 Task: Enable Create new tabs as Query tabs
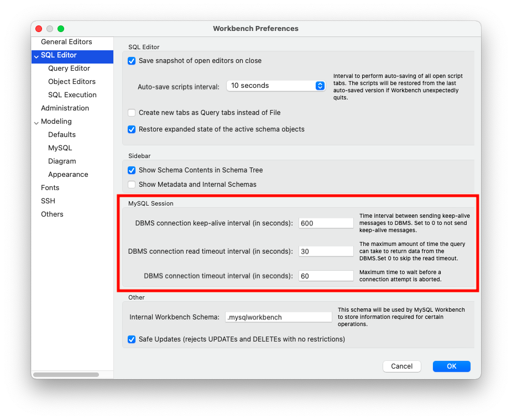click(132, 113)
